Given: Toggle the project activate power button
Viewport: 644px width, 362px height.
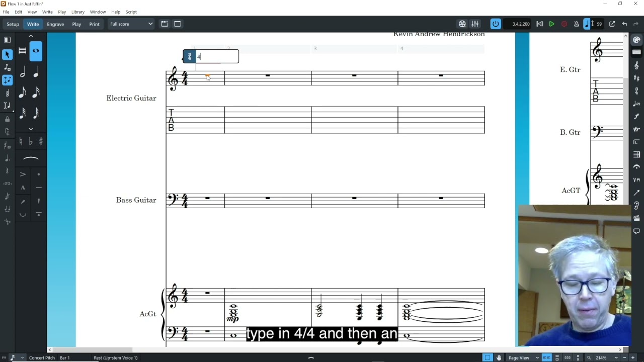Looking at the screenshot, I should [496, 24].
